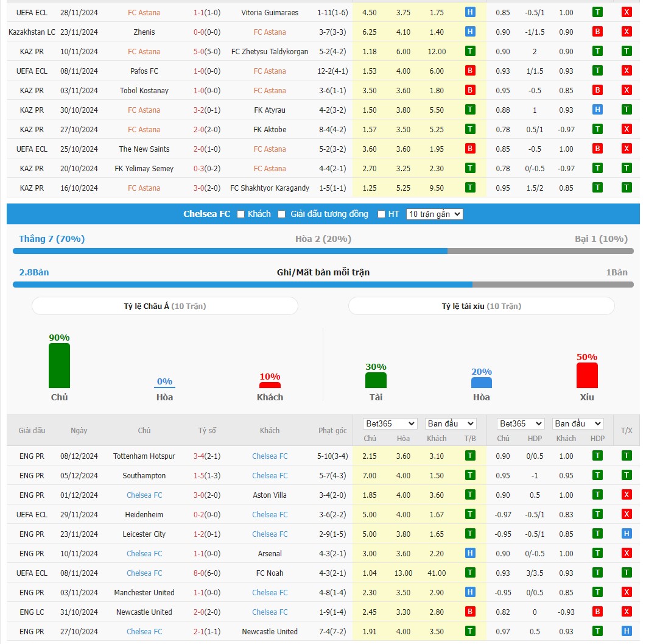Screen dimensions: 646x644
Task: Open the Bet365 dropdown above the handicap odds columns
Action: click(521, 424)
